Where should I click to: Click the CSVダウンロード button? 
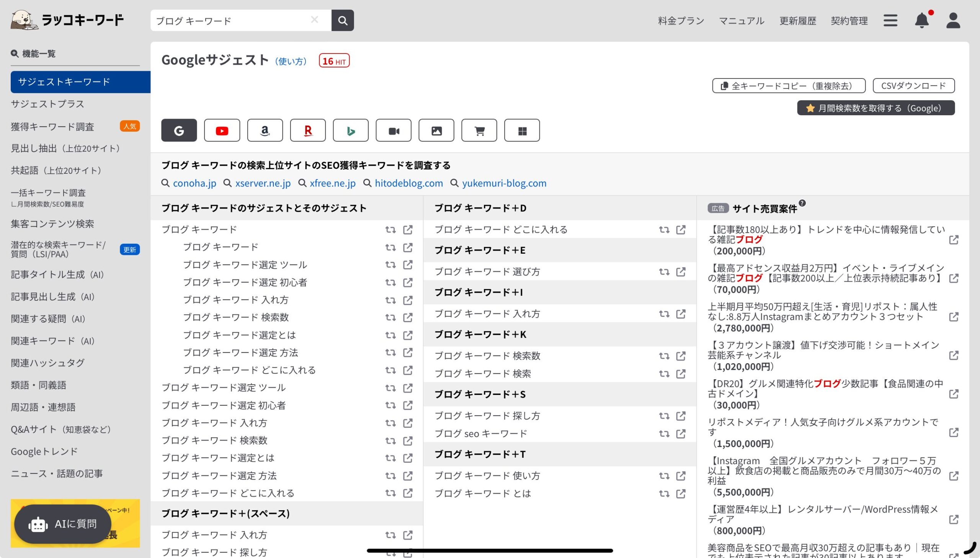(x=913, y=85)
